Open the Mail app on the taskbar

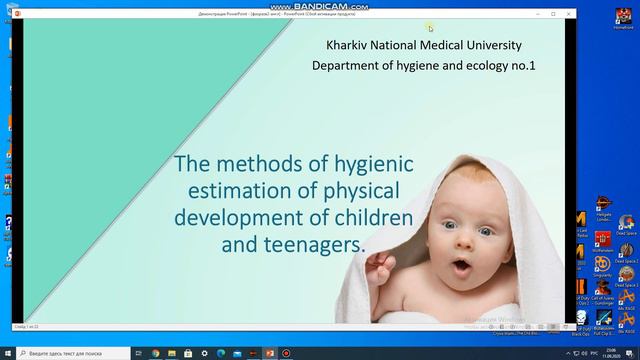pyautogui.click(x=237, y=353)
